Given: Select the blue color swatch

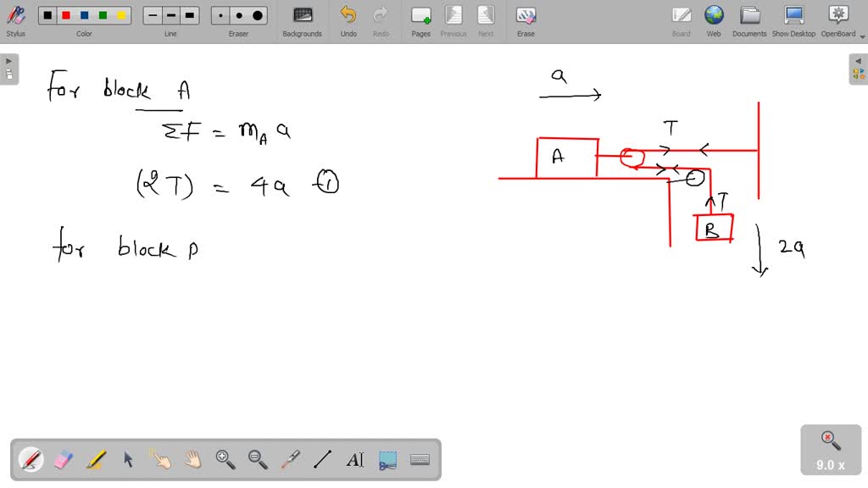Looking at the screenshot, I should 83,14.
